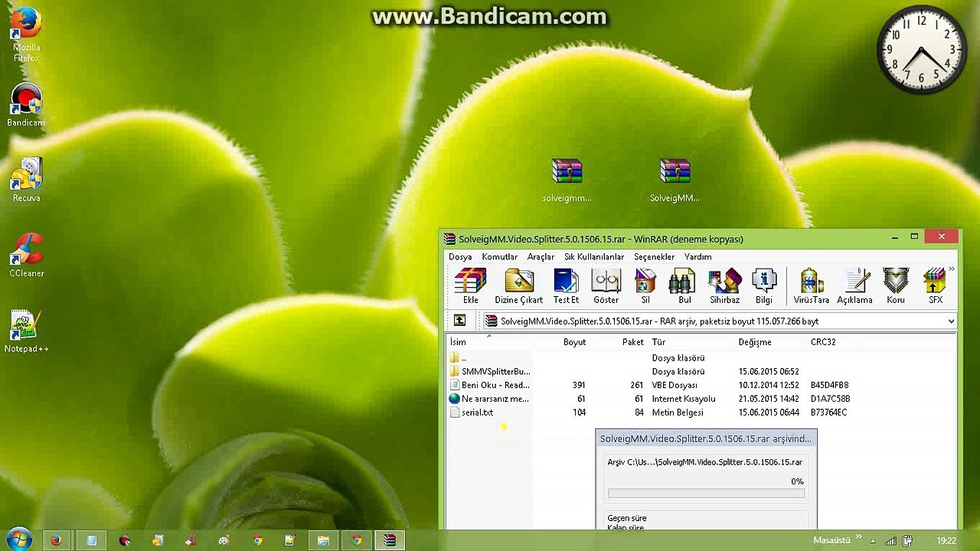The image size is (980, 551).
Task: Open File Explorer from the taskbar
Action: (x=323, y=540)
